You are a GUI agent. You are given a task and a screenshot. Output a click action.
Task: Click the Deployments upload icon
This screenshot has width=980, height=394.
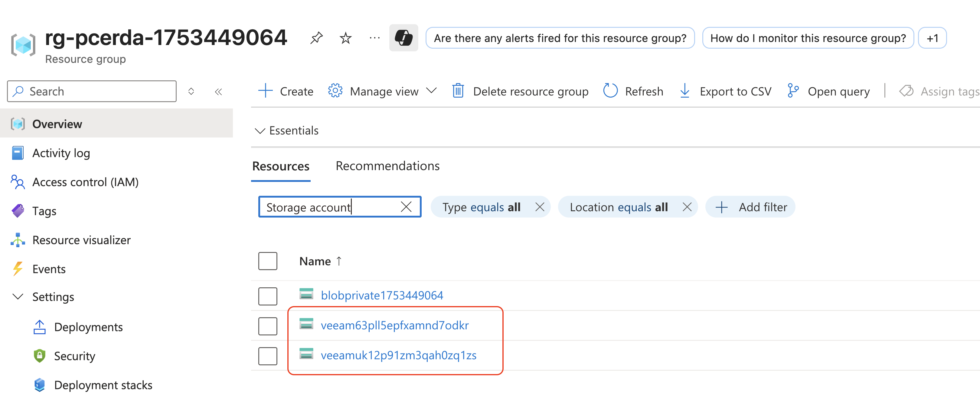point(40,327)
